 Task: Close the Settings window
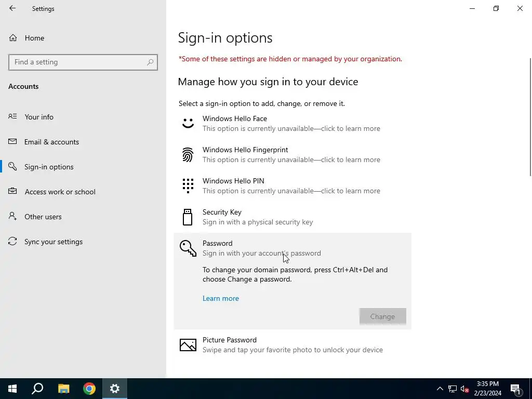pos(520,8)
